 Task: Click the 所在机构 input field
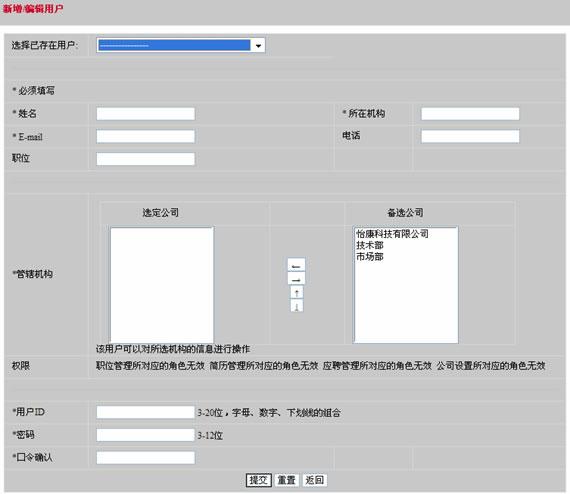470,114
